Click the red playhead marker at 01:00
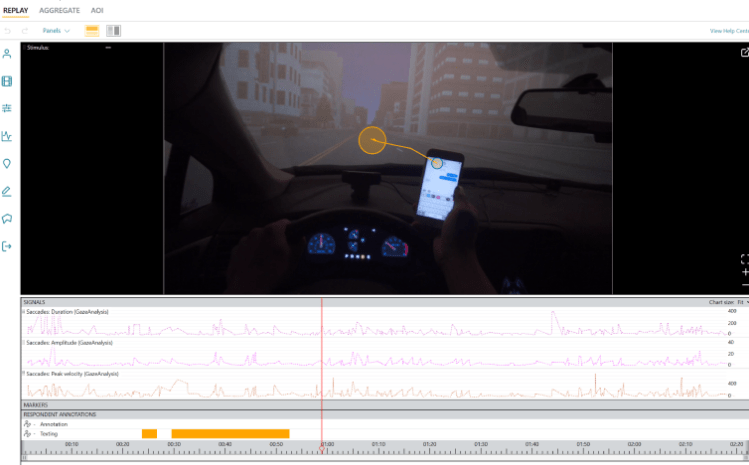This screenshot has width=749, height=465. [321, 444]
